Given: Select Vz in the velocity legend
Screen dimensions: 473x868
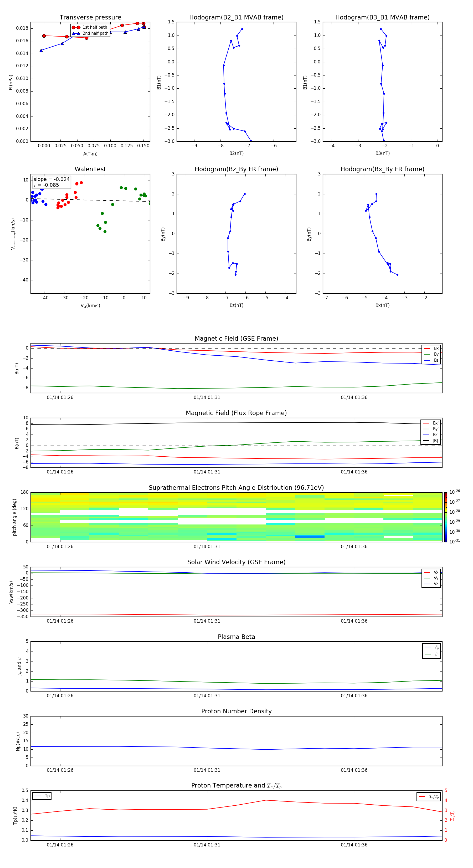Looking at the screenshot, I should (x=431, y=584).
